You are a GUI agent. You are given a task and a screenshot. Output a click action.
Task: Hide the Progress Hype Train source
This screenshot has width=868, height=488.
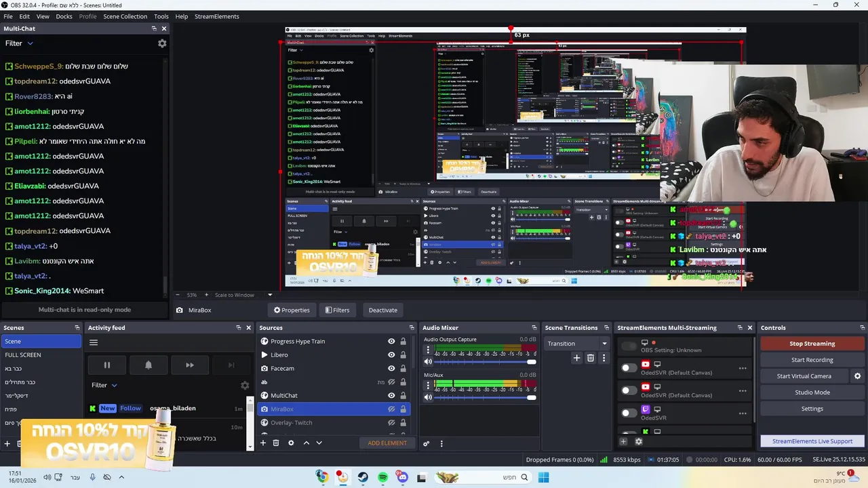pos(391,342)
